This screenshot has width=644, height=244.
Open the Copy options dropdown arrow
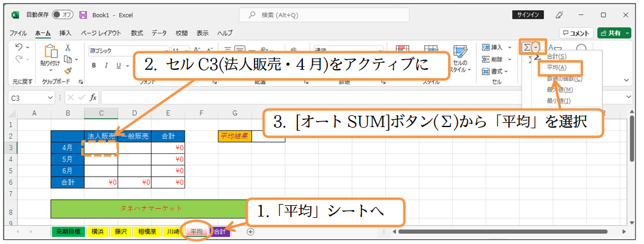tap(76, 60)
